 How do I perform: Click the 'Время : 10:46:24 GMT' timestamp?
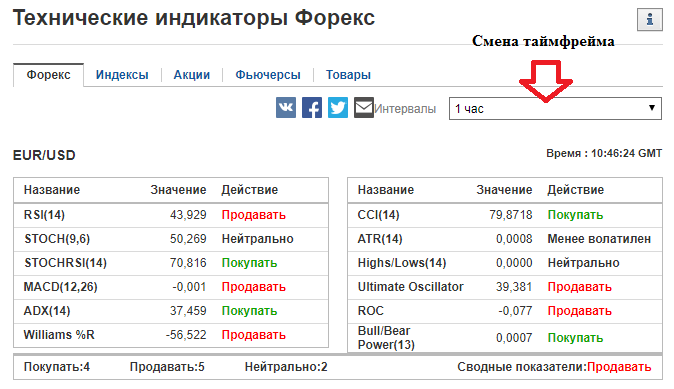[x=604, y=153]
